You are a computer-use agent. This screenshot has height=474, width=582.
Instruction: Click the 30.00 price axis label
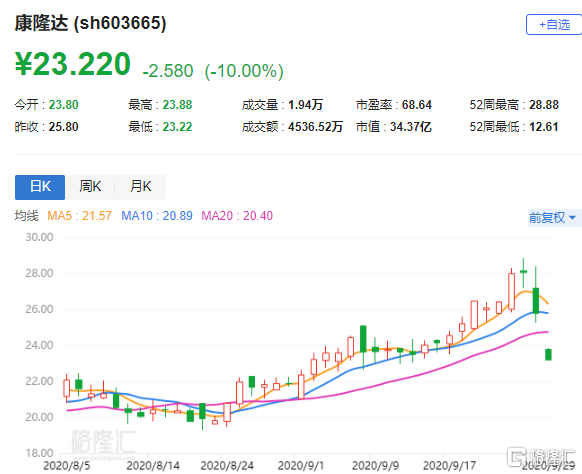(x=39, y=237)
